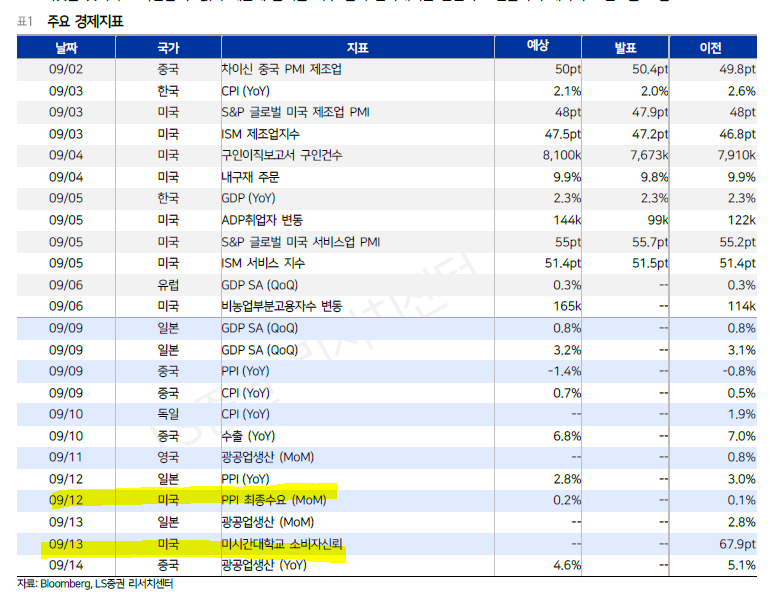Select the 차이신 중국 PMI 제조업 cell
Image resolution: width=783 pixels, height=600 pixels.
[x=288, y=69]
